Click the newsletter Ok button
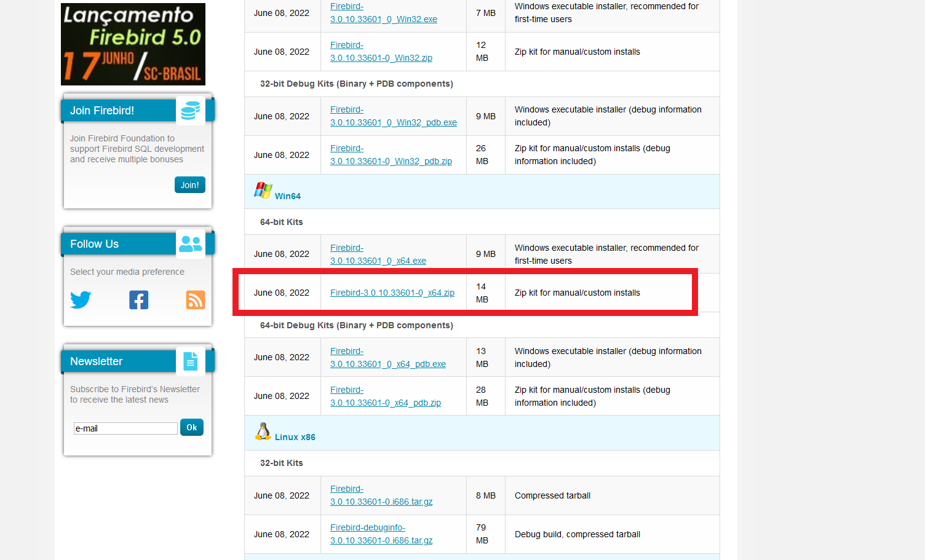Image resolution: width=925 pixels, height=560 pixels. pos(192,427)
